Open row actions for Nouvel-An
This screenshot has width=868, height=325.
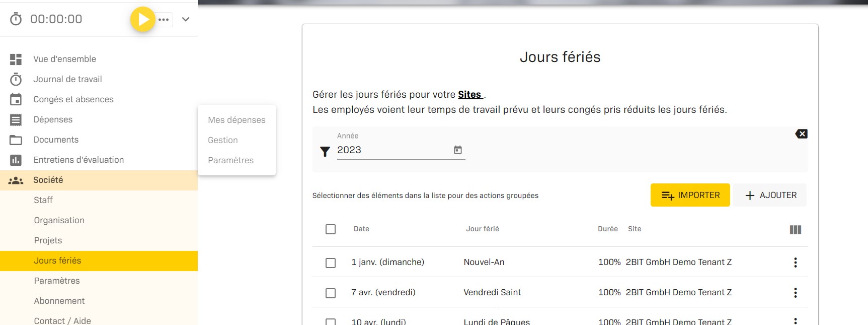(x=796, y=263)
